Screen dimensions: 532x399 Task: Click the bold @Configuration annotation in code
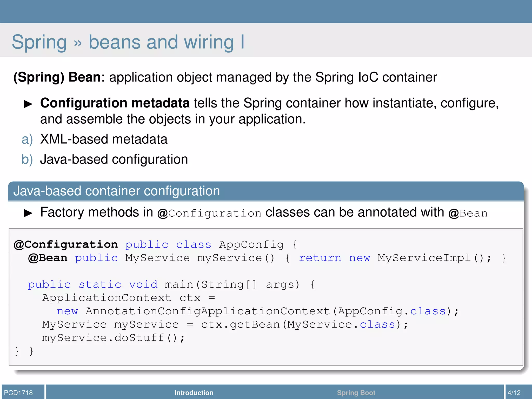tap(66, 245)
